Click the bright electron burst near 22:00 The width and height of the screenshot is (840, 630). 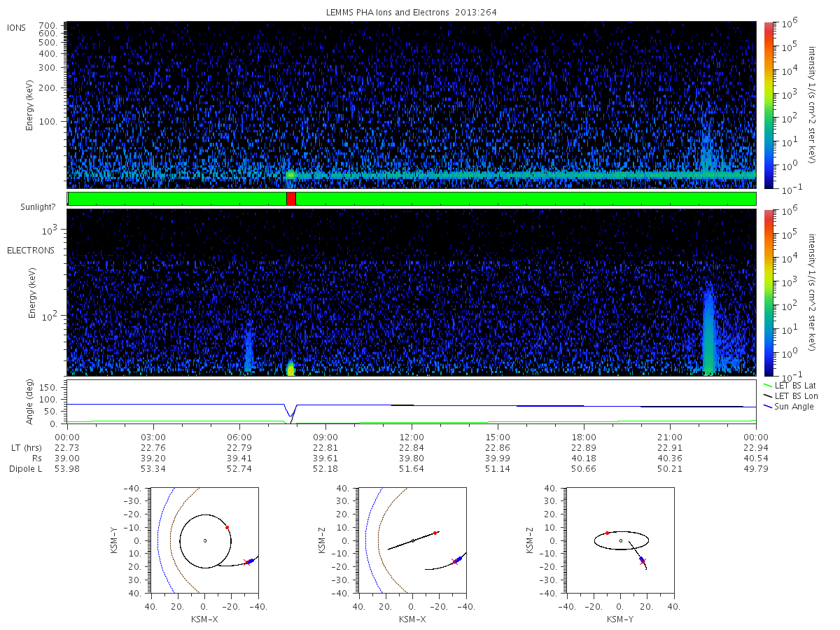(x=708, y=329)
